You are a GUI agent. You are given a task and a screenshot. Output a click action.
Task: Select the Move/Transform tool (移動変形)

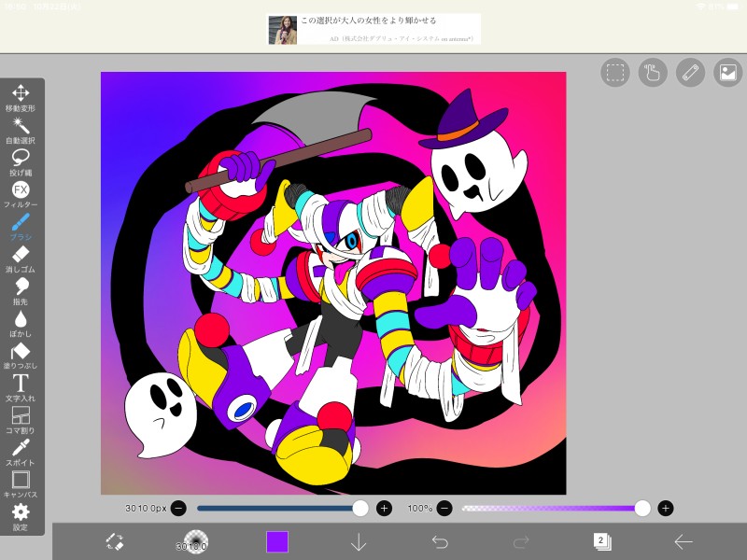pyautogui.click(x=21, y=98)
